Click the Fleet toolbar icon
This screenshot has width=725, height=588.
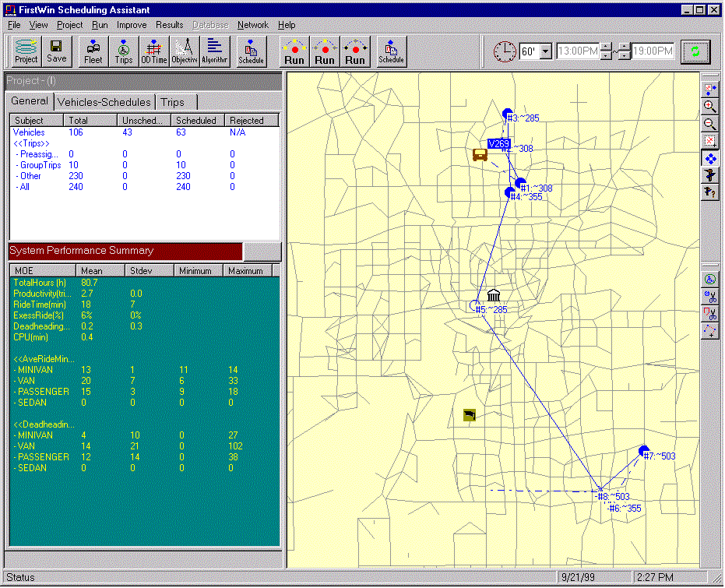[93, 51]
